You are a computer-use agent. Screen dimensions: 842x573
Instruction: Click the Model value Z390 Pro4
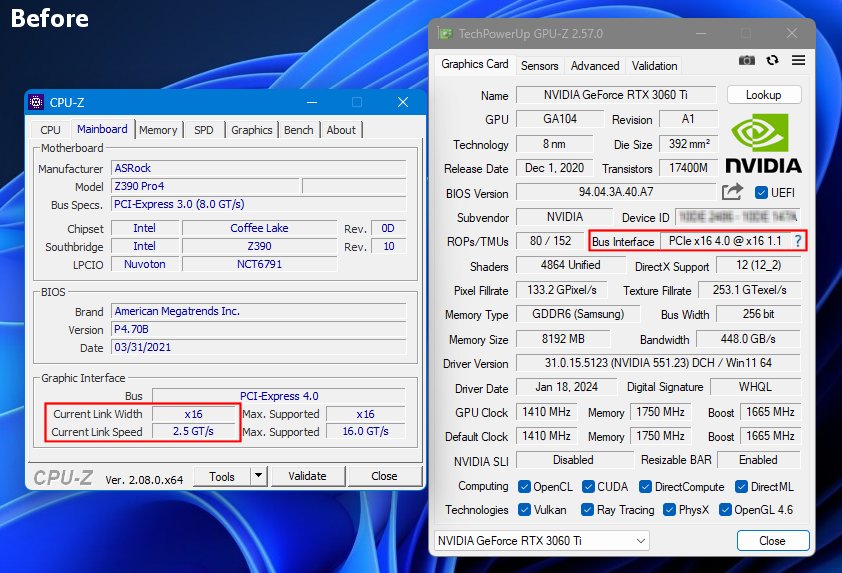pyautogui.click(x=205, y=186)
